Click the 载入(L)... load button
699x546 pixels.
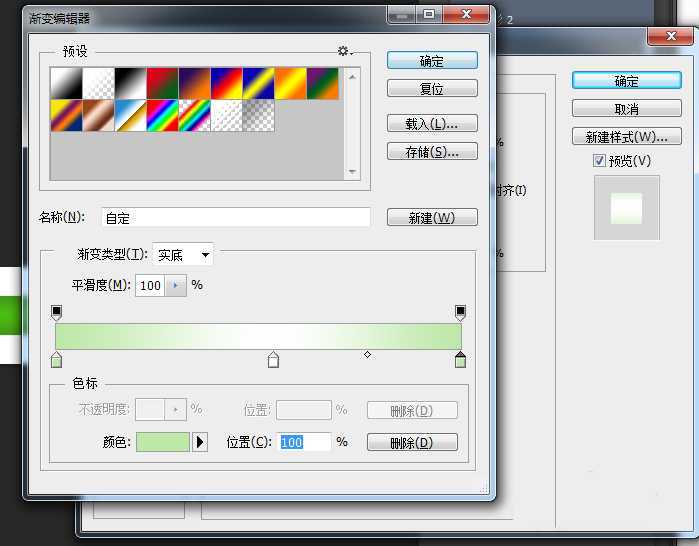point(432,124)
